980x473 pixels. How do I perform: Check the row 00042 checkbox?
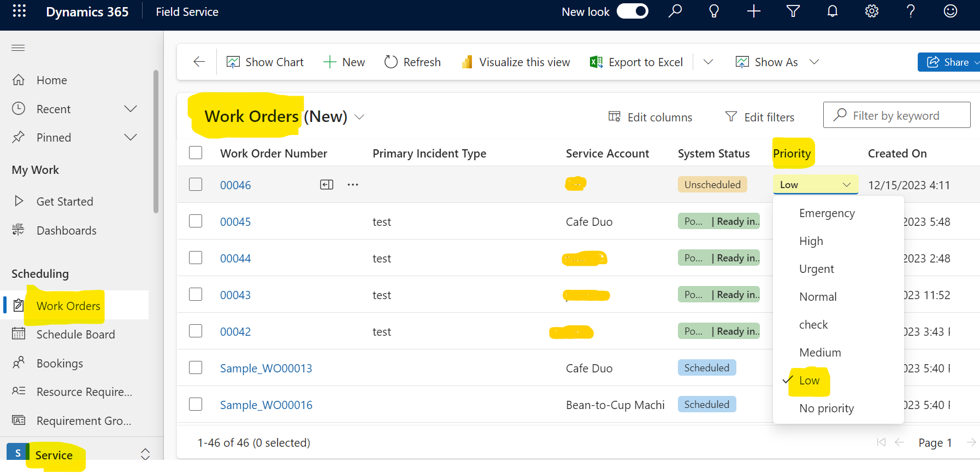pyautogui.click(x=196, y=331)
